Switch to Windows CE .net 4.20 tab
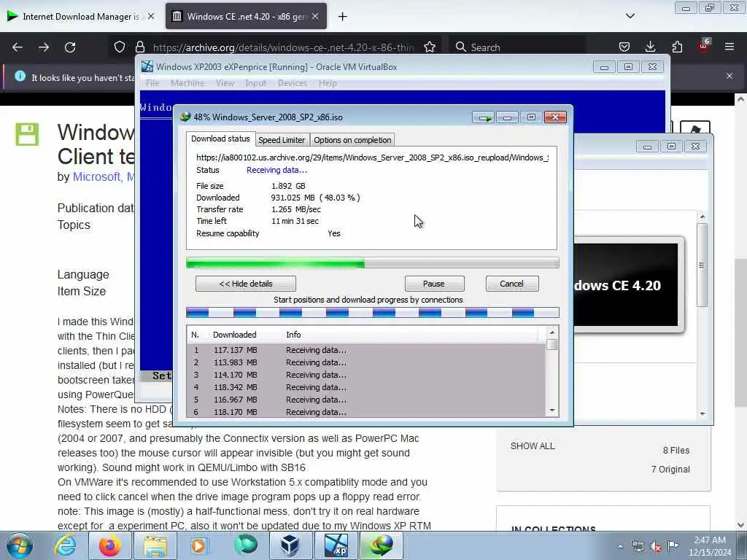 [x=246, y=17]
